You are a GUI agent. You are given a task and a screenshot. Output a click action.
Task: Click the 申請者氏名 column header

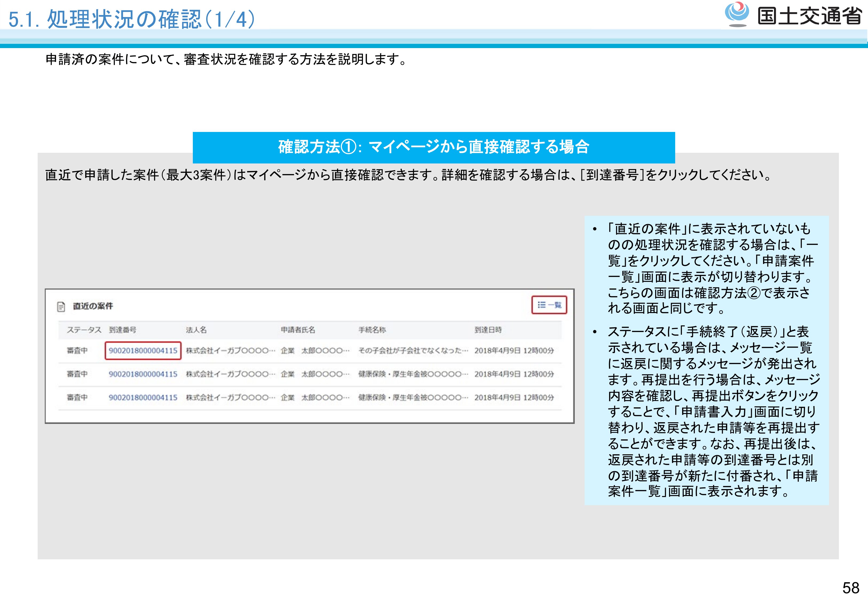[298, 330]
